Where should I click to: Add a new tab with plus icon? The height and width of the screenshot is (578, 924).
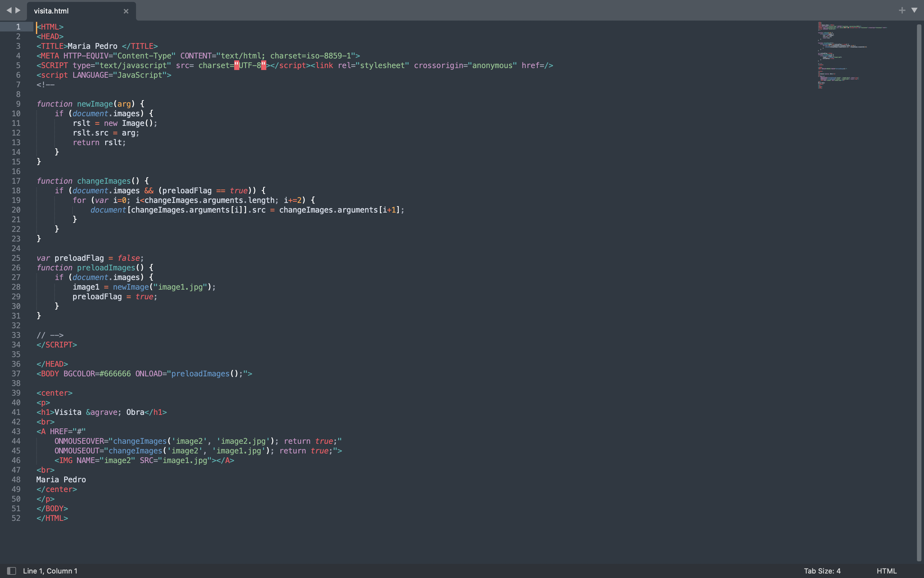(x=902, y=10)
